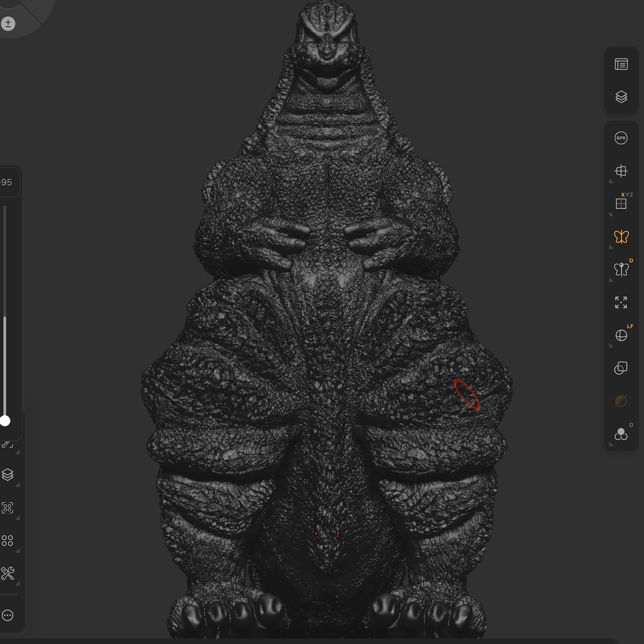Select the crosshair gizmo icon
This screenshot has height=644, width=644.
point(621,171)
